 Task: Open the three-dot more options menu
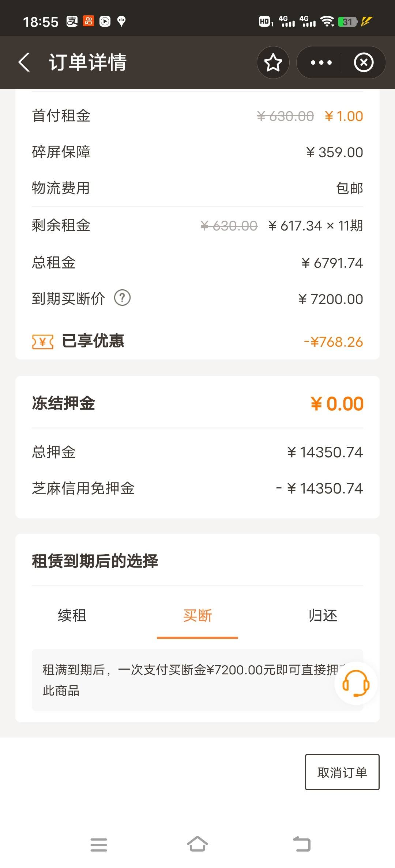321,62
